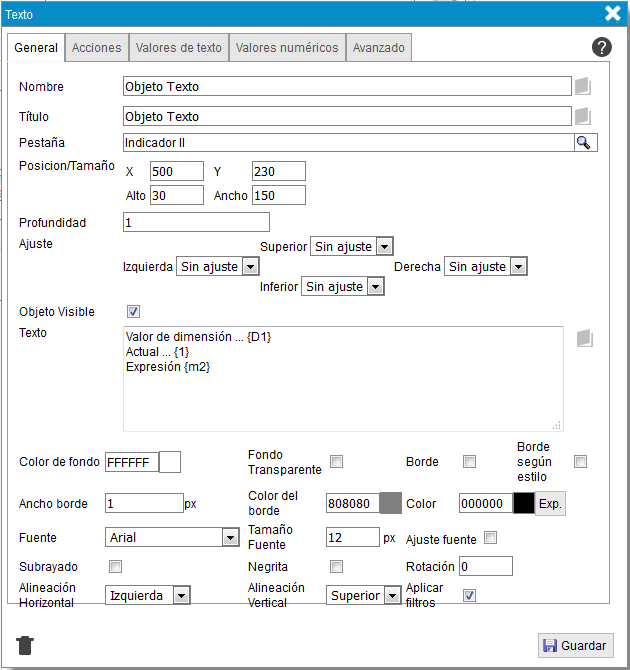Switch to the Acciones tab
This screenshot has width=630, height=670.
[x=97, y=48]
